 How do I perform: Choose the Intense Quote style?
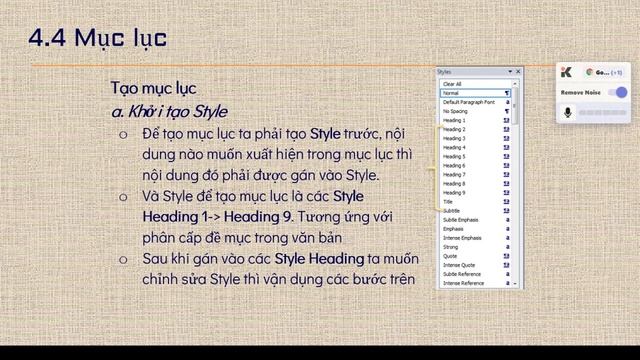tap(476, 265)
